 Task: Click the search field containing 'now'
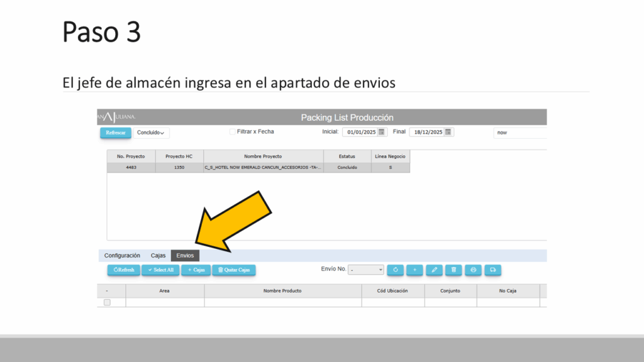point(519,133)
